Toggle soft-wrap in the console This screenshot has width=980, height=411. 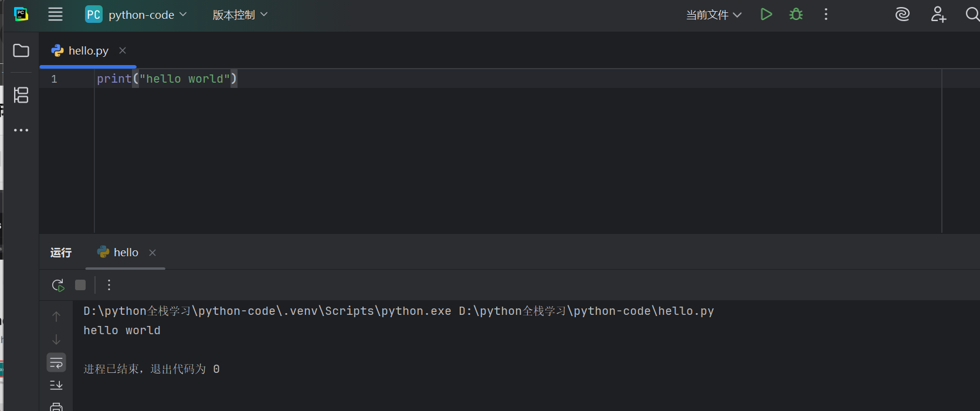56,362
